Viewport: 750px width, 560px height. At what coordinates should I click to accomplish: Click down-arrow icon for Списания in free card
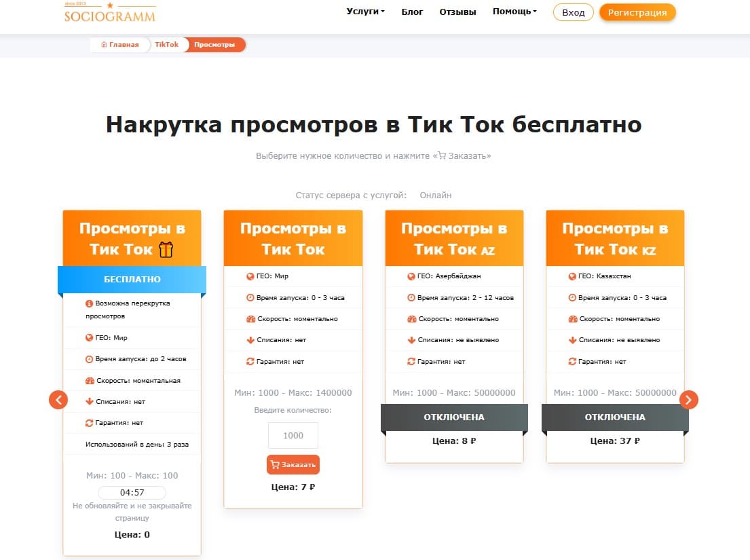click(x=89, y=402)
